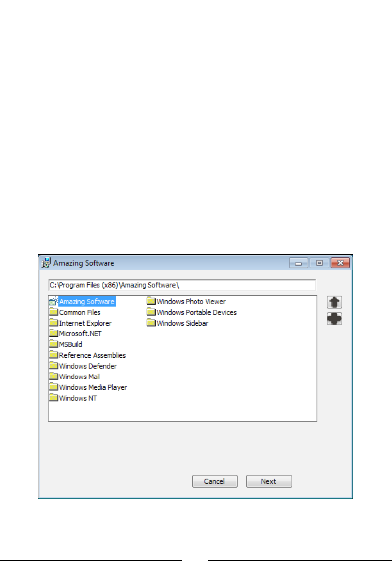Maximize the Amazing Software window
Viewport: 392px width, 565px height.
(319, 263)
